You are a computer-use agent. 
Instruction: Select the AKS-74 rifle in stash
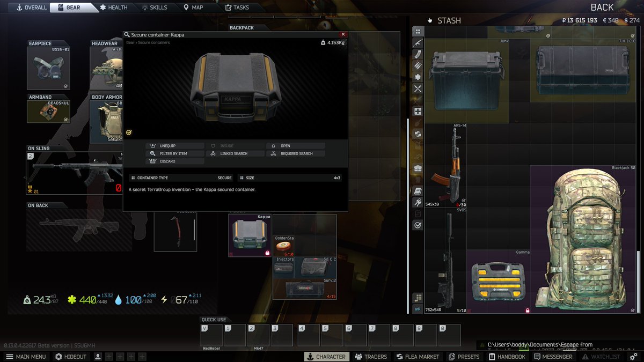coord(445,166)
